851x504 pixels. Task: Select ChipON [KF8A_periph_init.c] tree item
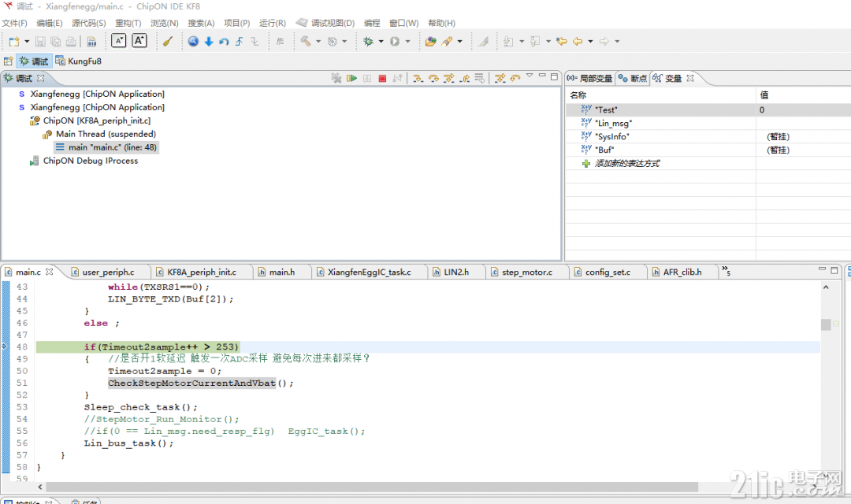coord(97,120)
